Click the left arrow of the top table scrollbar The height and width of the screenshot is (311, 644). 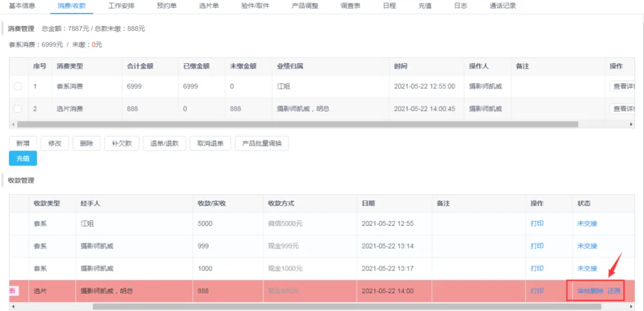pos(12,124)
